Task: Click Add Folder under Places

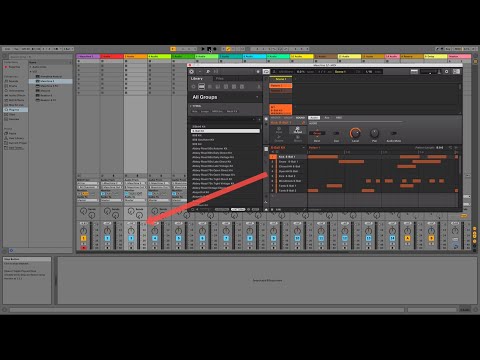Action: 15,148
